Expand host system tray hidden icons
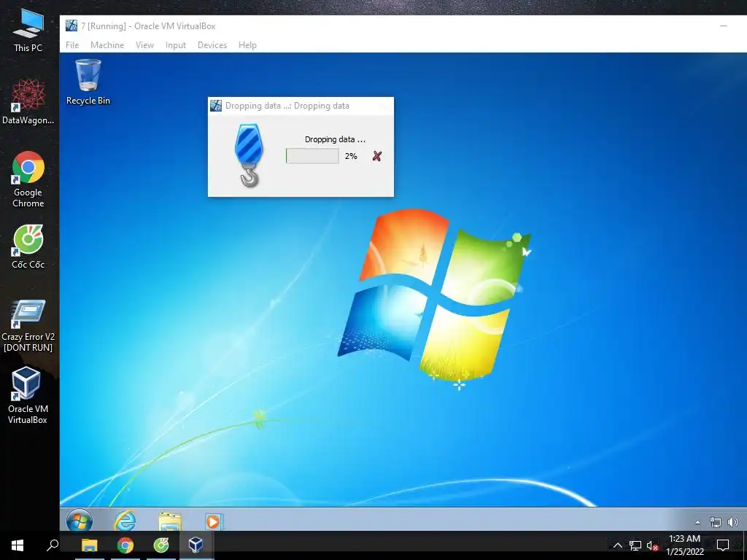 [617, 545]
